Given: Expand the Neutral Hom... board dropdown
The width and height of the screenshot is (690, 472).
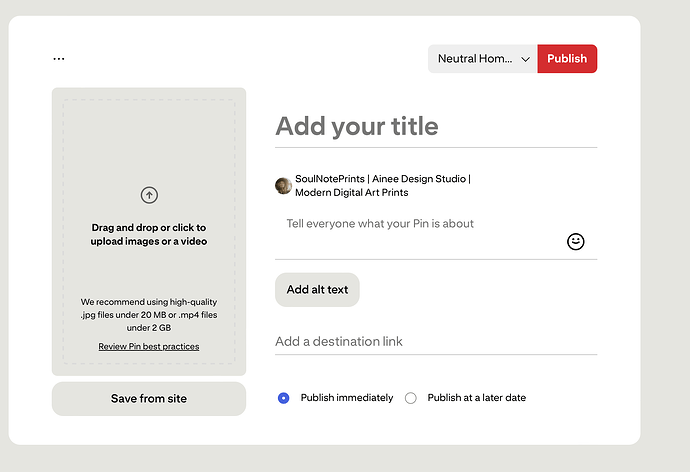Looking at the screenshot, I should (483, 59).
